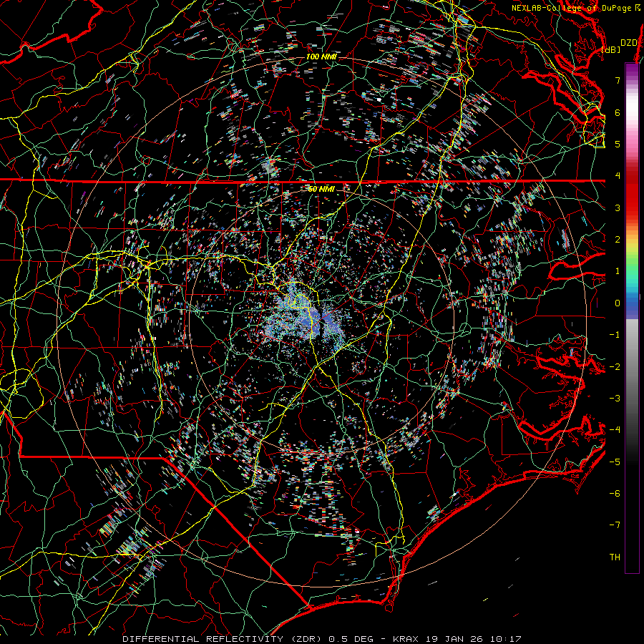Click the scale value -2

pos(615,367)
